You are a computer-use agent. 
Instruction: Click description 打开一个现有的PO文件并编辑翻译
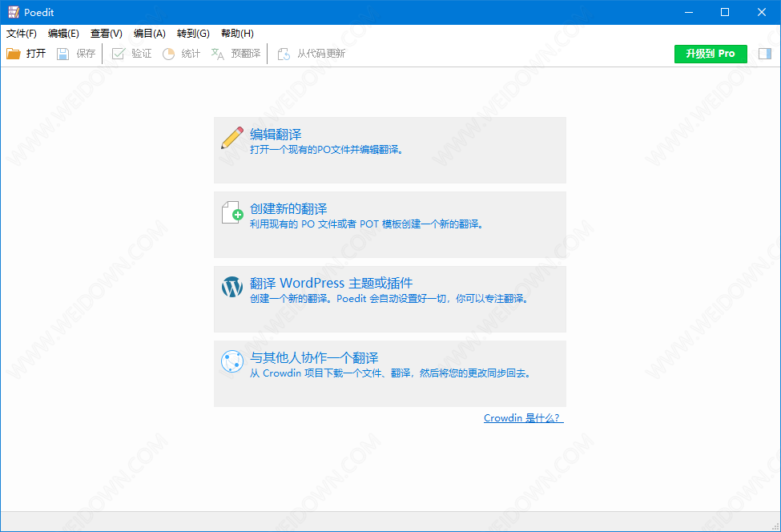326,150
